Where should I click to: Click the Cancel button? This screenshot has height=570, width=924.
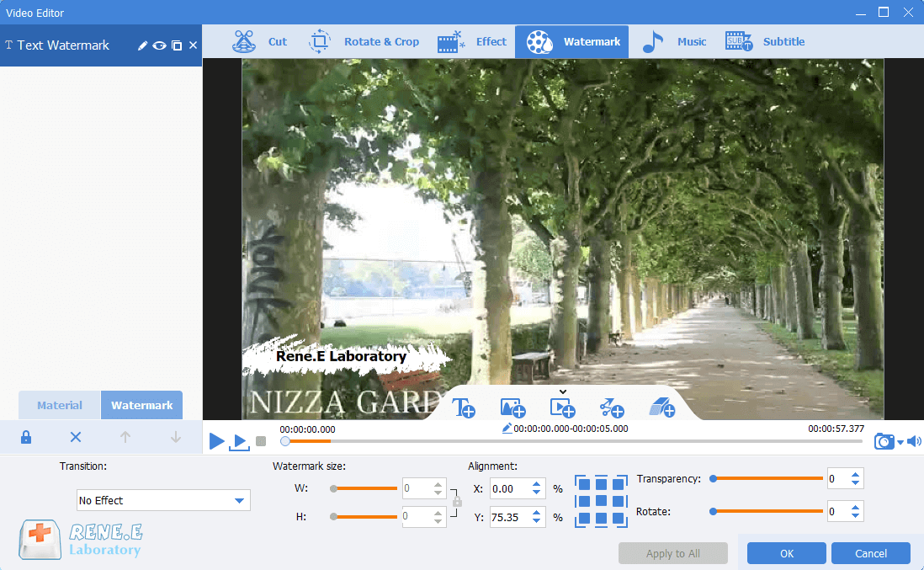[x=870, y=553]
